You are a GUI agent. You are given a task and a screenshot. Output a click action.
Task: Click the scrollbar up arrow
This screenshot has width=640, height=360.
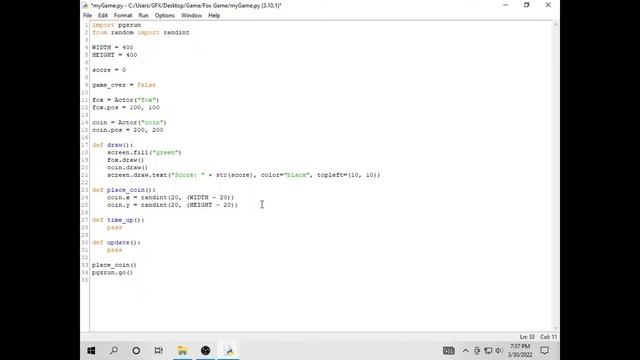(556, 24)
